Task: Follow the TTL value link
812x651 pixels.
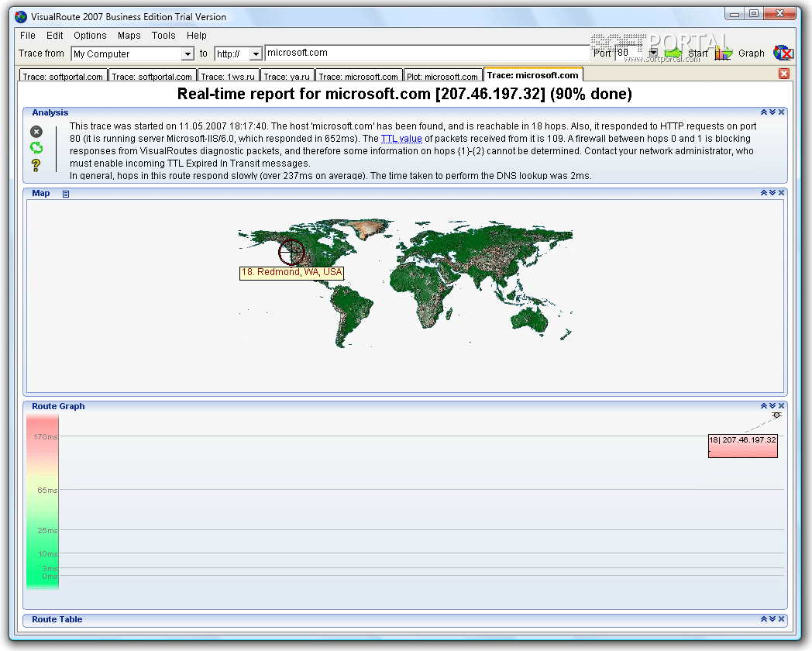Action: pyautogui.click(x=401, y=138)
